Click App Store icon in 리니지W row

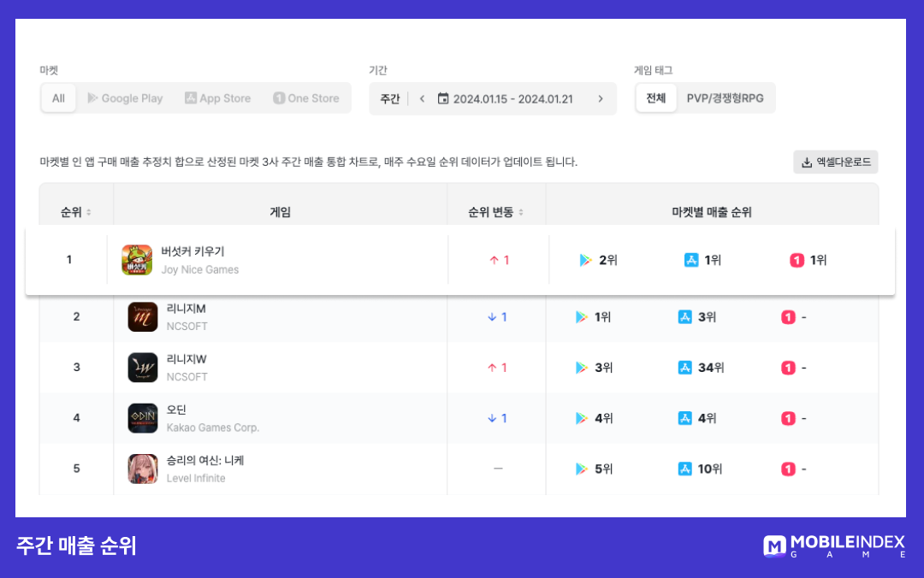click(x=684, y=368)
